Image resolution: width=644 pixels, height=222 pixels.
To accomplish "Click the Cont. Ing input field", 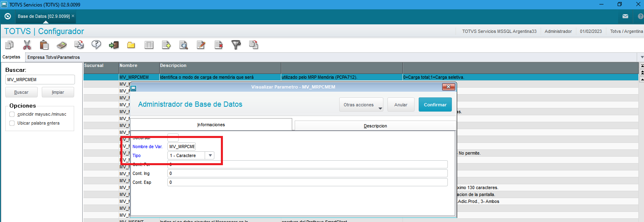I will 308,173.
